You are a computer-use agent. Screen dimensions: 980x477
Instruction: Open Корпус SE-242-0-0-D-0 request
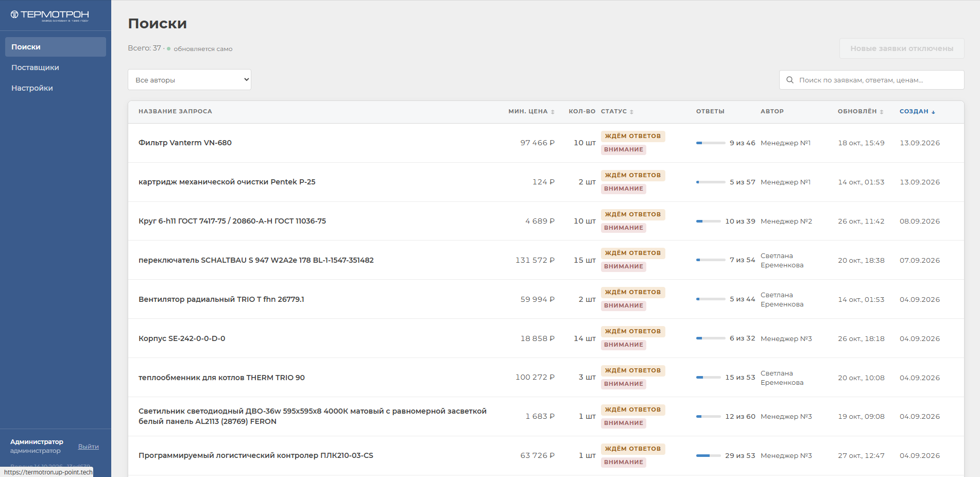(x=182, y=338)
